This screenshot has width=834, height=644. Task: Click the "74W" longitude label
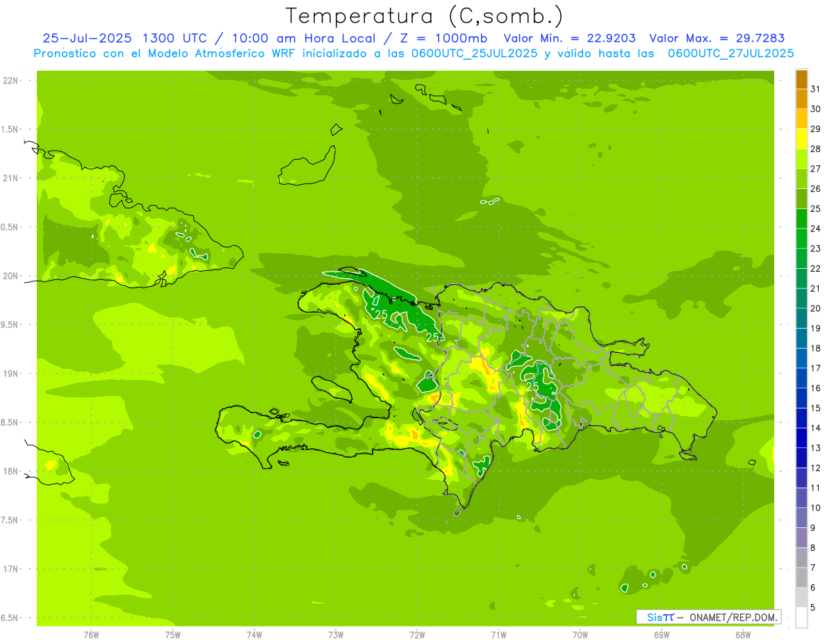coord(254,634)
